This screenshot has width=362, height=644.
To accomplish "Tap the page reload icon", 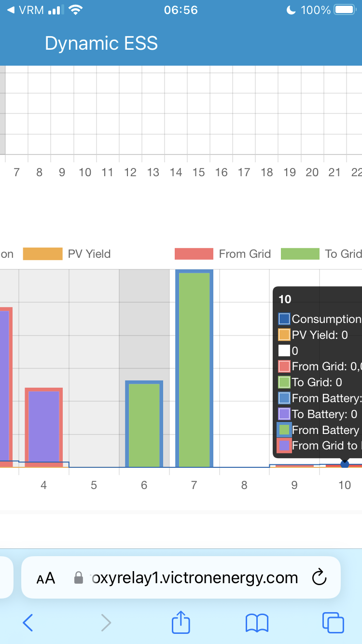I will click(x=319, y=577).
